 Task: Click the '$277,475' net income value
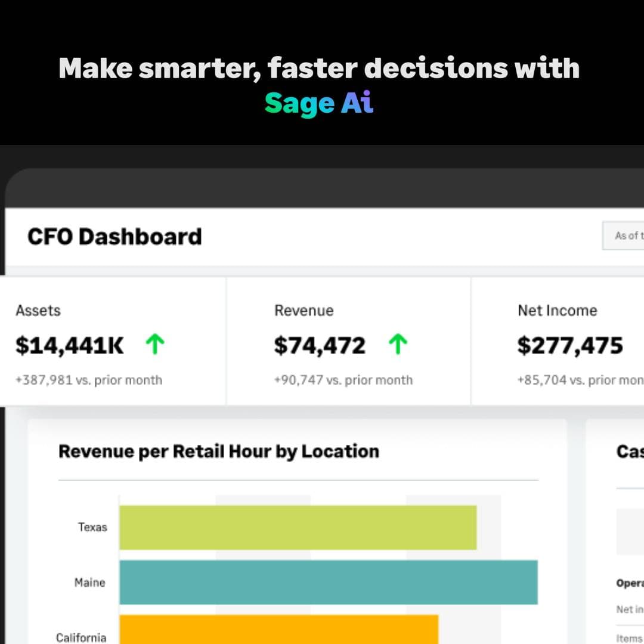[x=570, y=345]
